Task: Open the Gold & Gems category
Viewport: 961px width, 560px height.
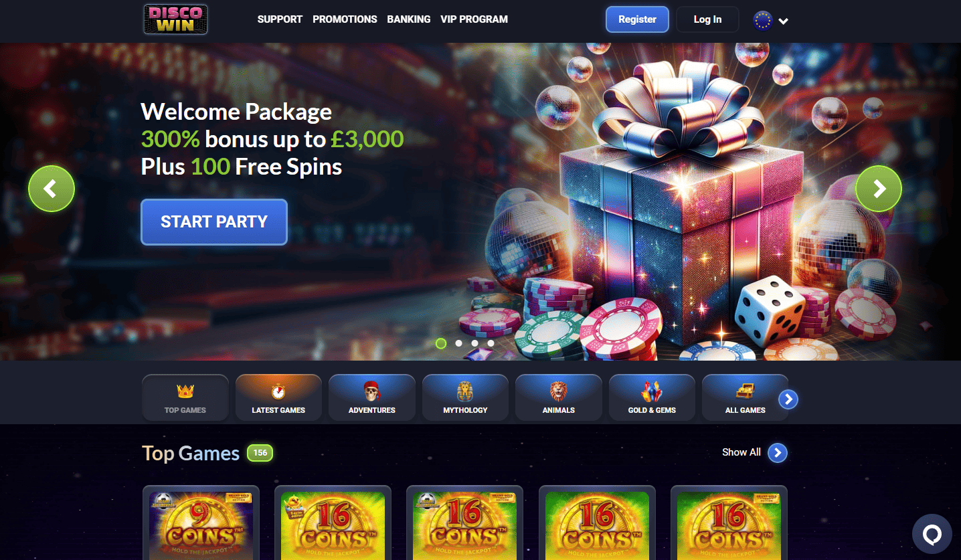Action: (652, 397)
